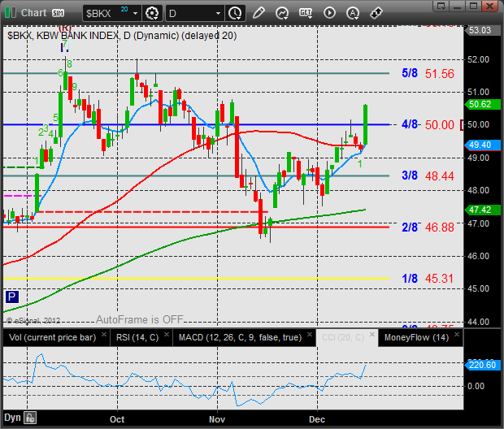Click the blue P pivot marker icon
Viewport: 504px width, 429px height.
click(x=12, y=297)
